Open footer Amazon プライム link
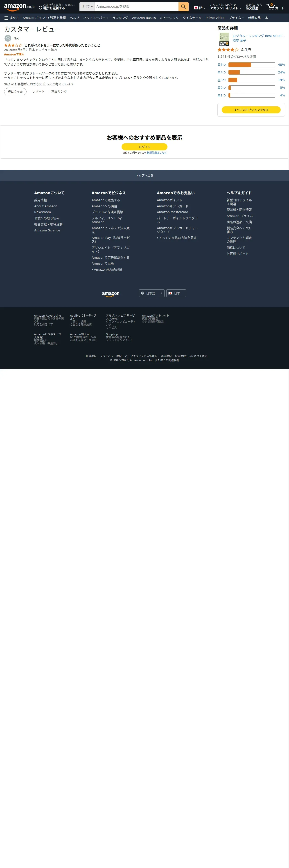The width and height of the screenshot is (289, 868). (x=239, y=216)
